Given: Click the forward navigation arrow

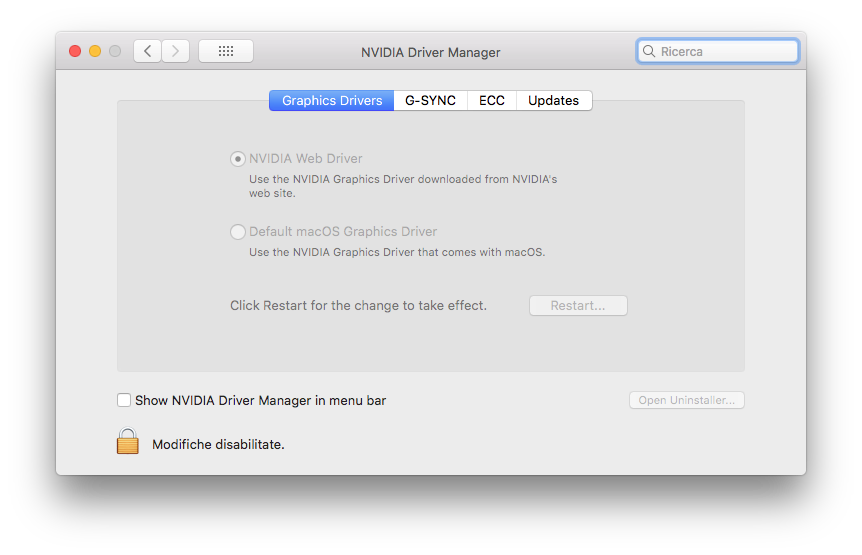Looking at the screenshot, I should tap(175, 51).
